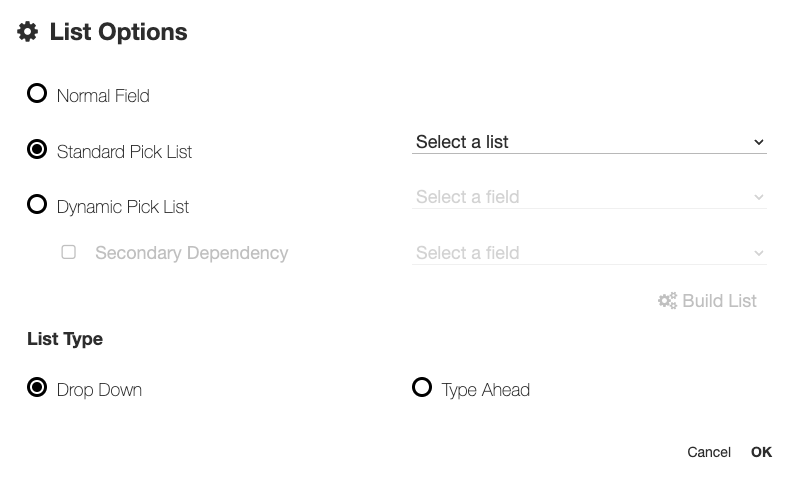The height and width of the screenshot is (479, 793).
Task: Click the gears icon next to Build List
Action: (x=667, y=301)
